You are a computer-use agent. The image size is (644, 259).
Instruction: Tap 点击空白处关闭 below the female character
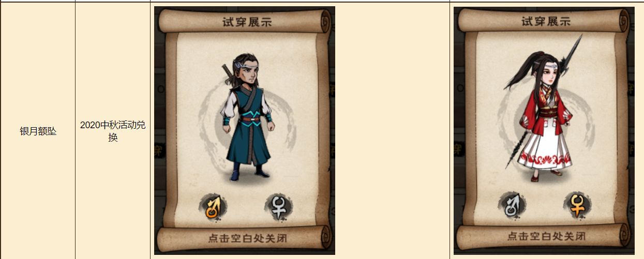click(x=546, y=236)
